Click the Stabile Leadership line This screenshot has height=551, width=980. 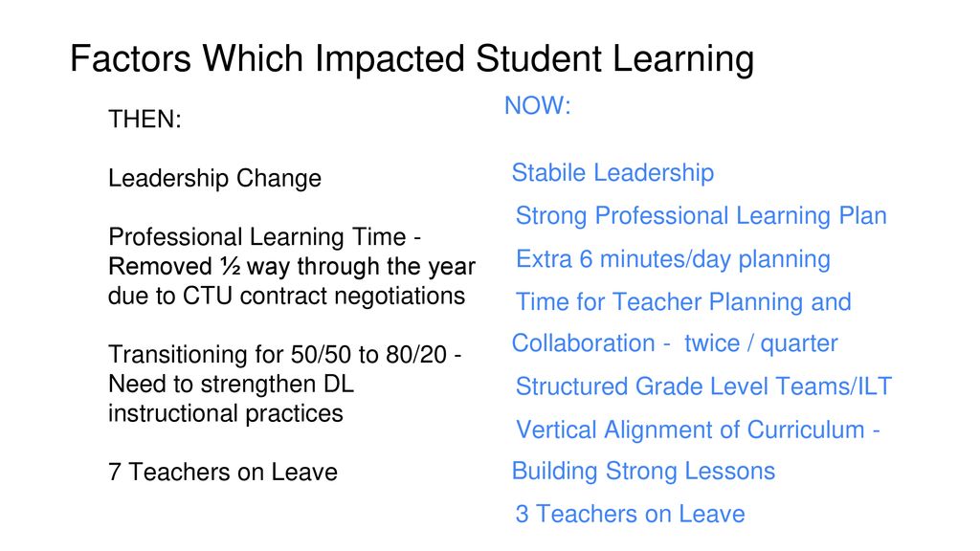[612, 172]
